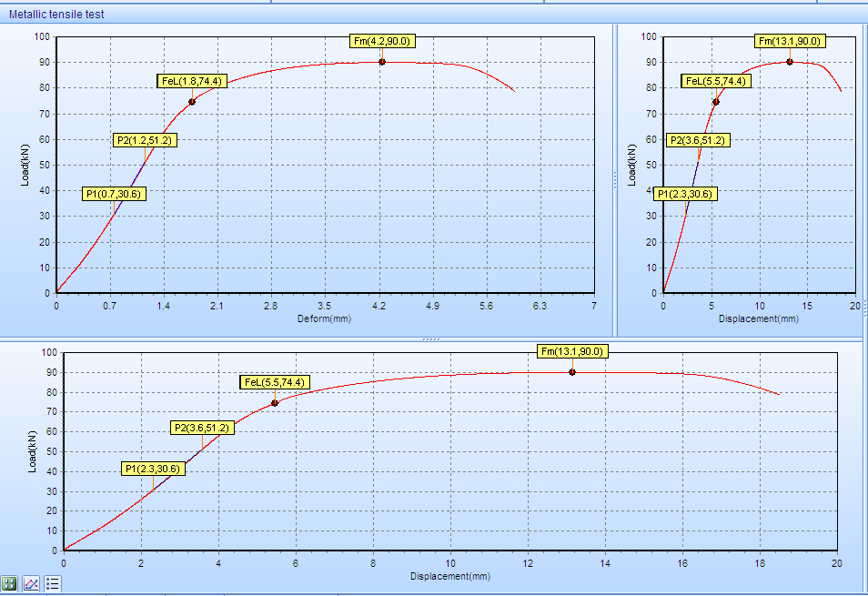Click Displacement(mm) axis title of bottom chart
Image resolution: width=868 pixels, height=596 pixels.
click(449, 576)
